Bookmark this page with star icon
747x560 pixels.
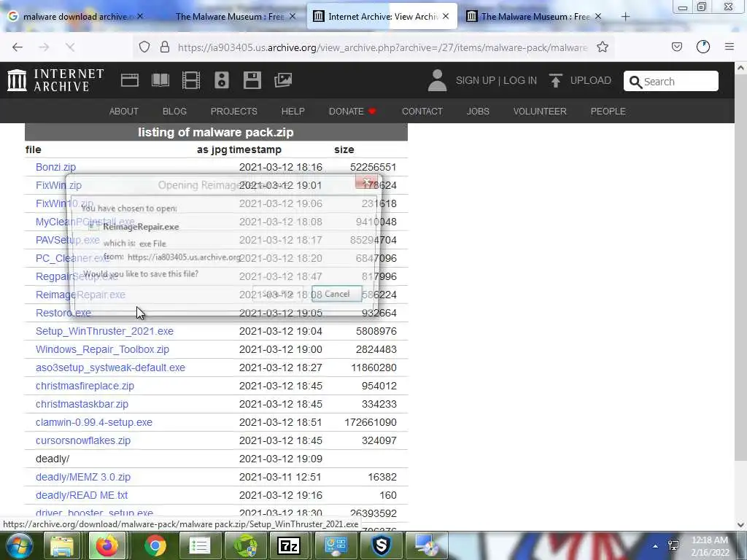coord(602,47)
